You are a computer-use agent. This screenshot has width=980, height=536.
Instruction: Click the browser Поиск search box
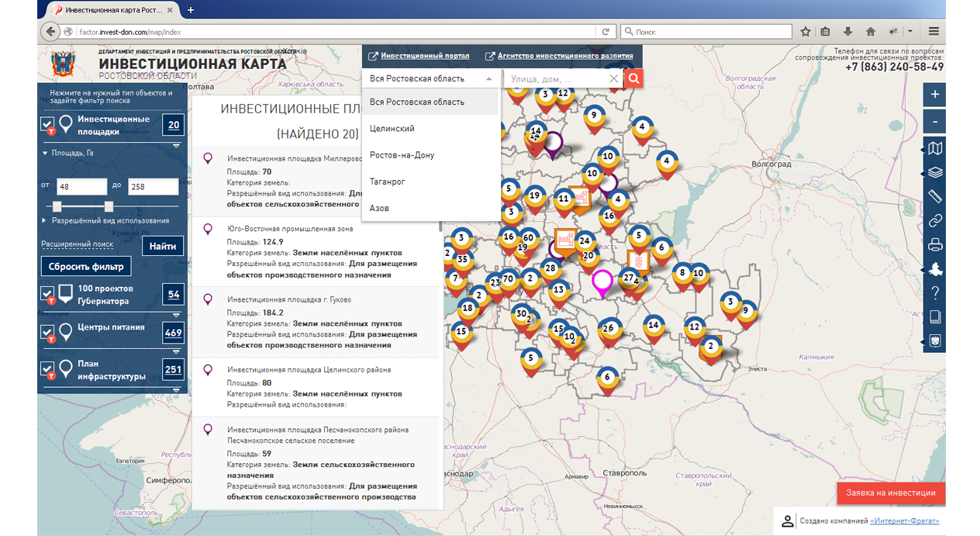pyautogui.click(x=706, y=32)
